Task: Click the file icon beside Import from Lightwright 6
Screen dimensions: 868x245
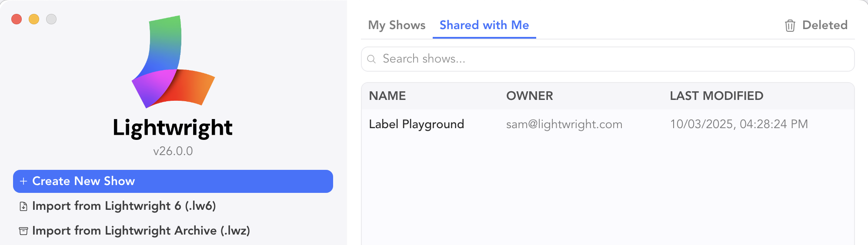Action: coord(23,206)
